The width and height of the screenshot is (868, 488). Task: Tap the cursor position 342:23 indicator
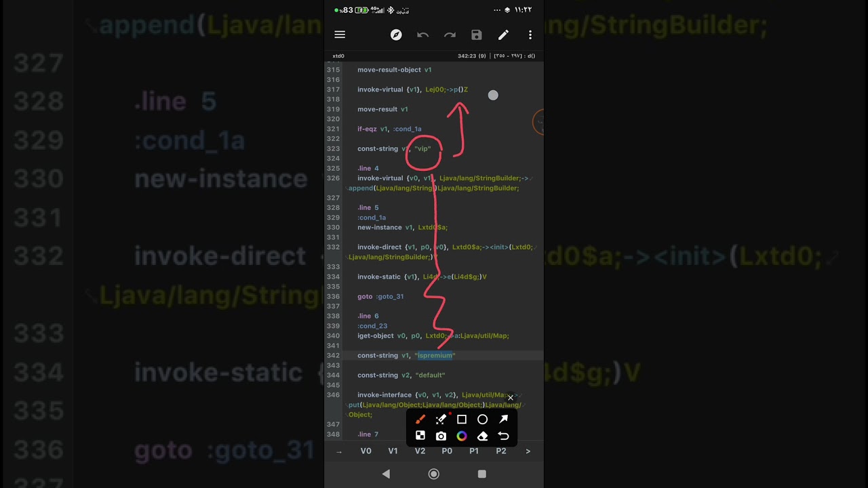coord(472,56)
